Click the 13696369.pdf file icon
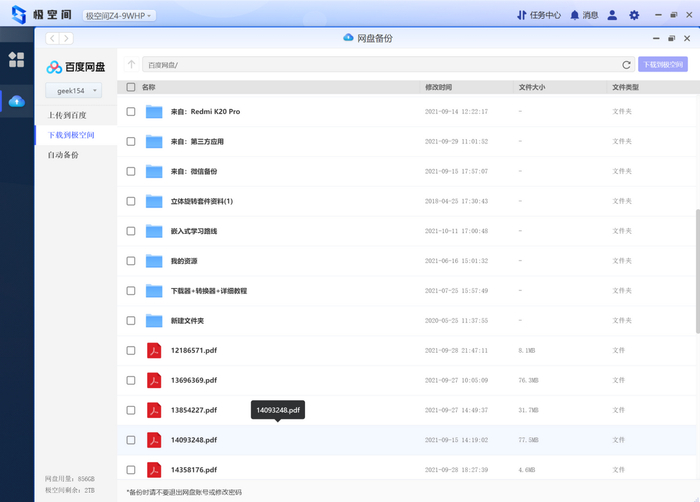The width and height of the screenshot is (700, 502). pyautogui.click(x=154, y=381)
